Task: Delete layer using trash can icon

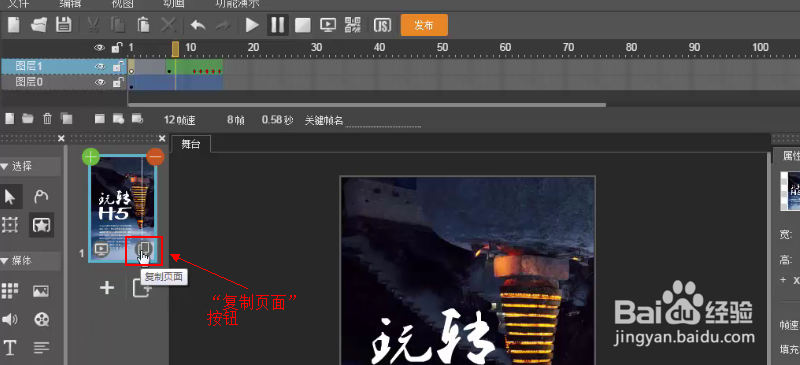Action: point(47,119)
